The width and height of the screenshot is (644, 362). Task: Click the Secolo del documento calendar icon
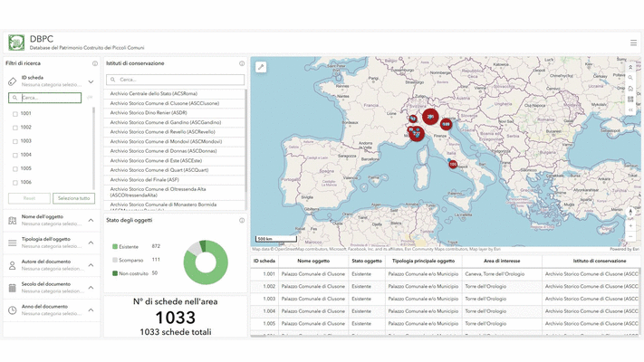(13, 288)
